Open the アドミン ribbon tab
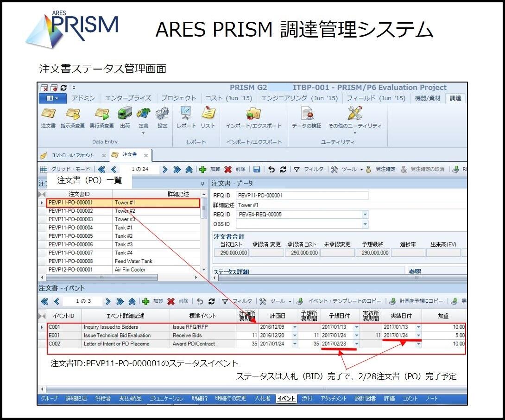Screen dimensions: 505x420 click(x=83, y=98)
